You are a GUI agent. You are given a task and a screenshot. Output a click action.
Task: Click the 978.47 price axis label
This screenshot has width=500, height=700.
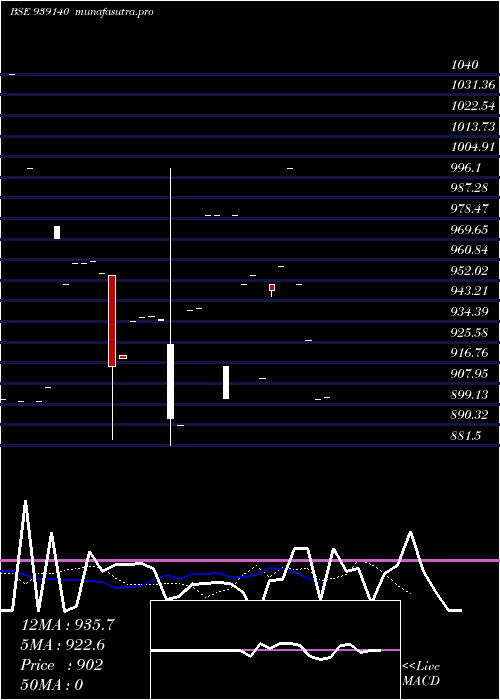point(470,209)
